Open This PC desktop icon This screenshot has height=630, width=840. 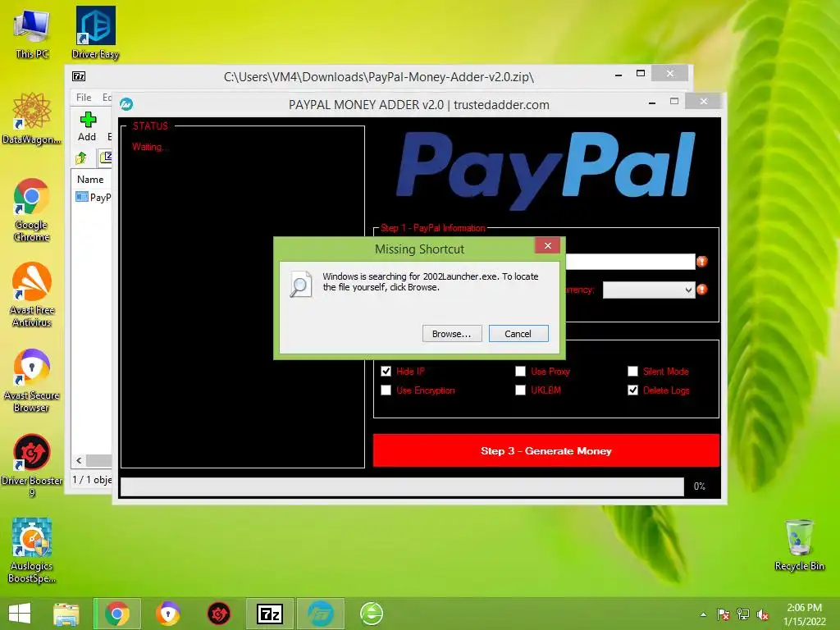point(32,32)
